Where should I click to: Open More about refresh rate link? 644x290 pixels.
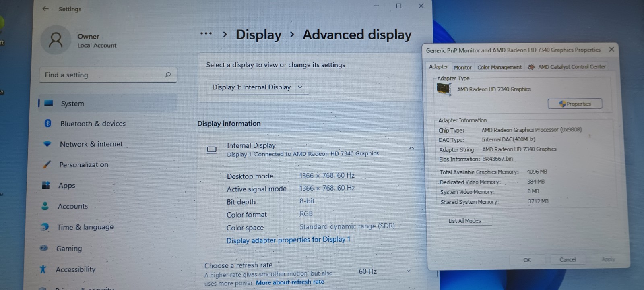(290, 282)
